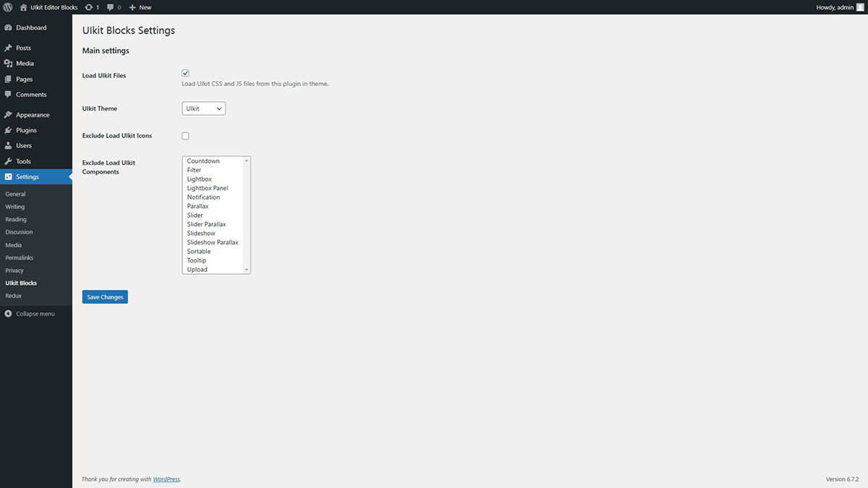
Task: Select Filter in components list
Action: (x=213, y=170)
